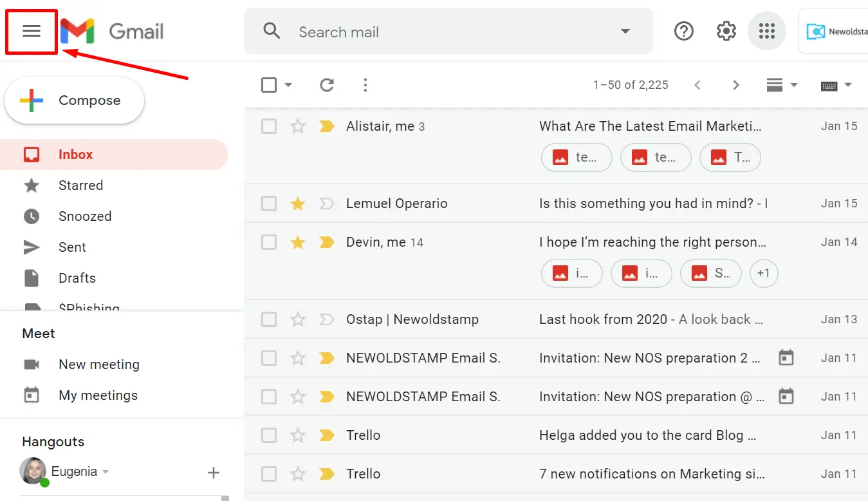Screen dimensions: 868x501
Task: Open the Google apps grid
Action: point(767,31)
